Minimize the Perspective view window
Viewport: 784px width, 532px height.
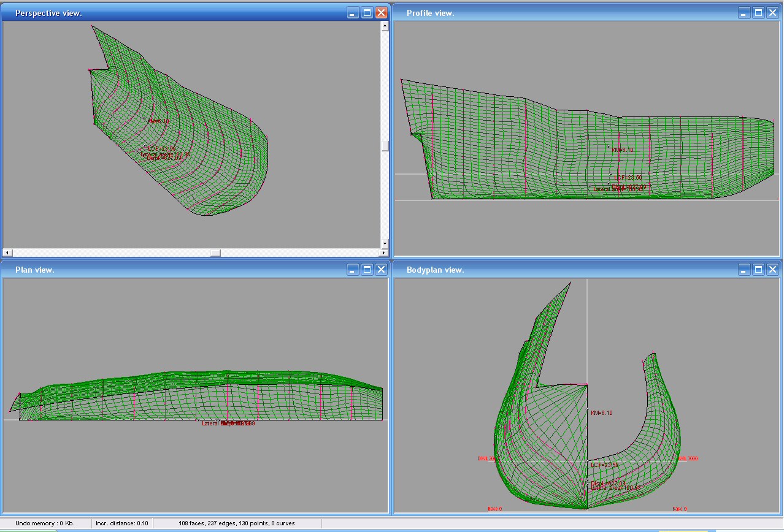[353, 12]
